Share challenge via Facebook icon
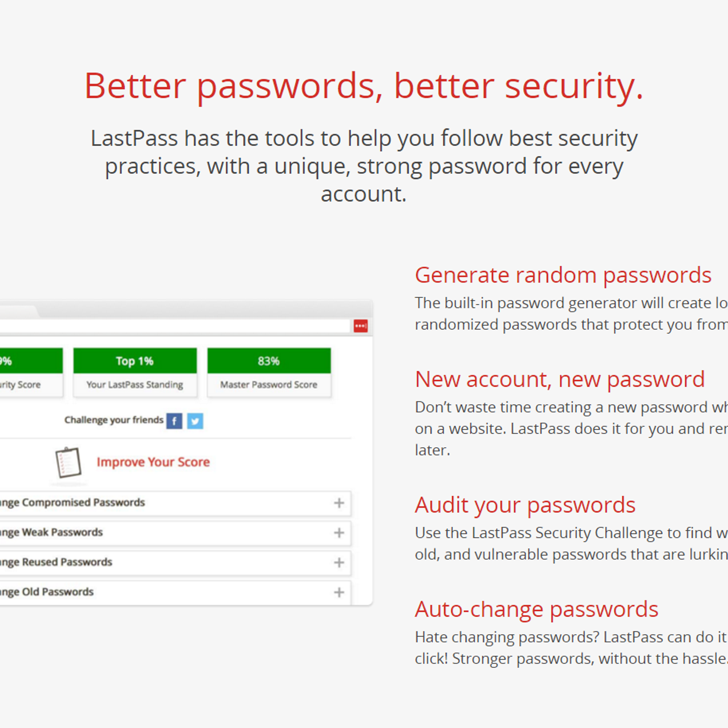 [x=174, y=421]
